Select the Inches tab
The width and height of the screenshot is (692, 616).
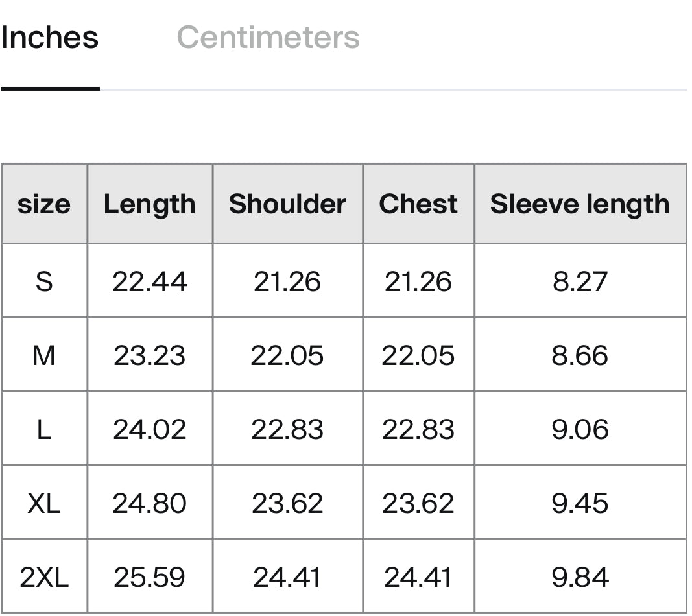click(50, 38)
